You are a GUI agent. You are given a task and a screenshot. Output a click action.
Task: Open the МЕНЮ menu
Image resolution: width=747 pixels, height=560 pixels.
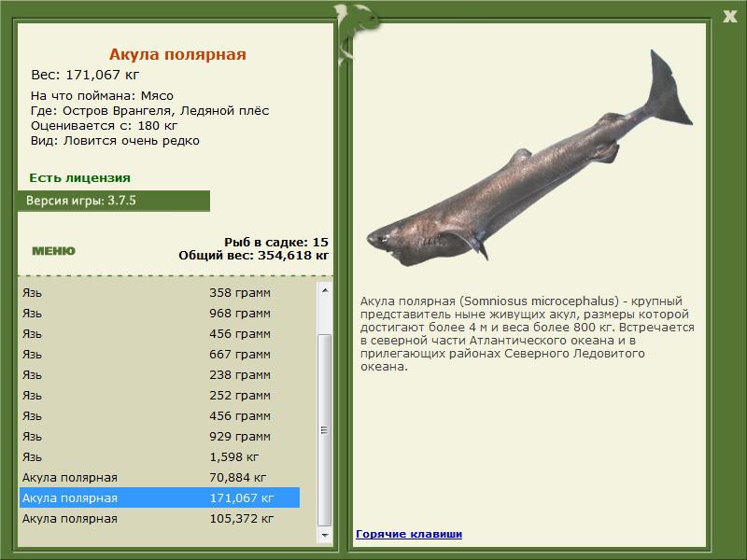pyautogui.click(x=53, y=251)
